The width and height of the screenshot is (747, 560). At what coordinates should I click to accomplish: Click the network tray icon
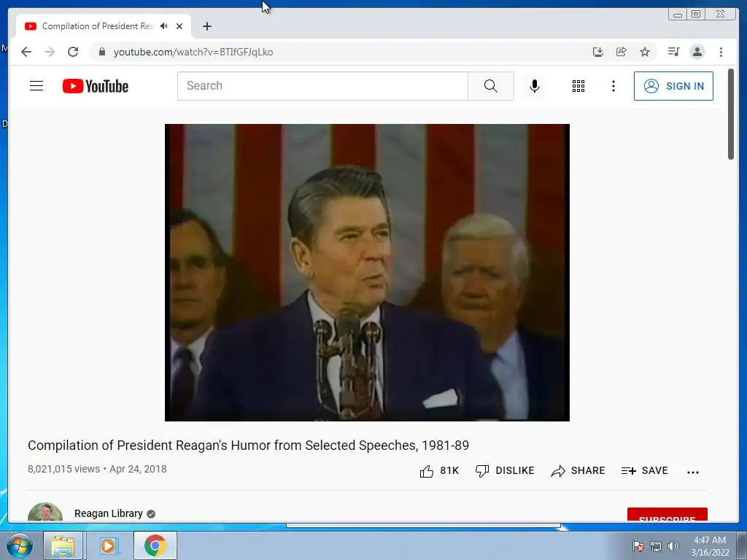point(656,546)
